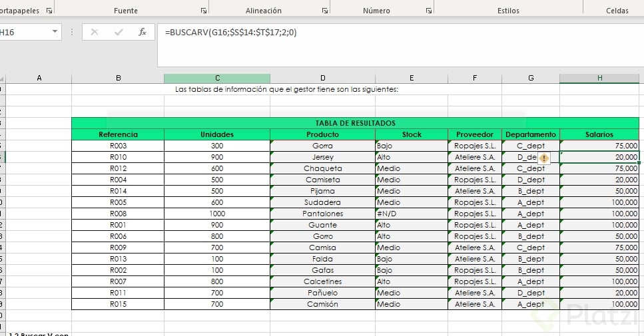644x336 pixels.
Task: Click the Salarios header cell
Action: 599,134
